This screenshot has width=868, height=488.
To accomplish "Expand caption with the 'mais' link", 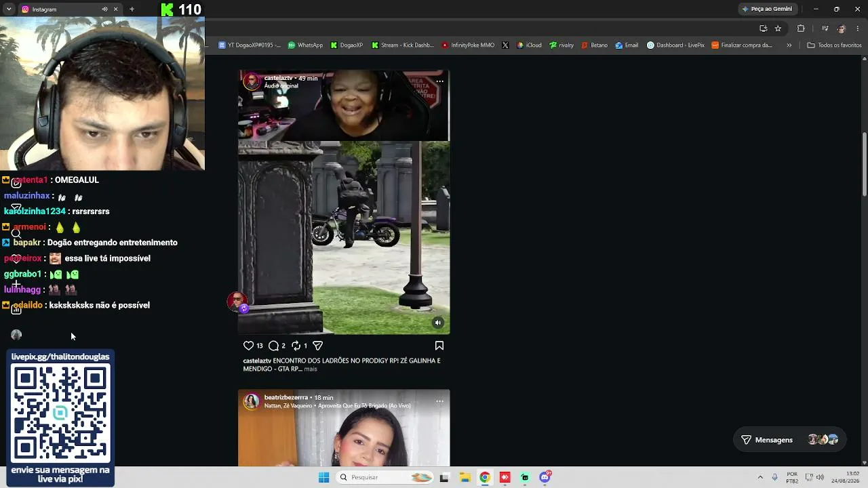I will coord(311,369).
